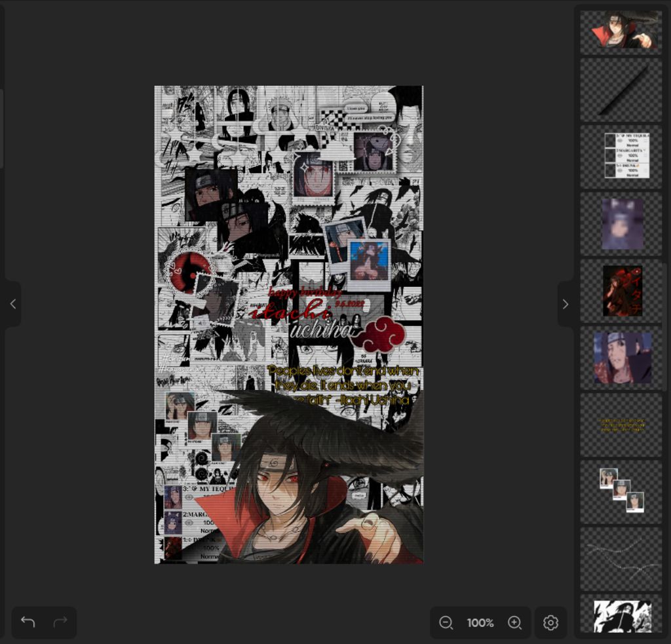671x644 pixels.
Task: Select the blurred purple portrait layer thumbnail
Action: (621, 224)
